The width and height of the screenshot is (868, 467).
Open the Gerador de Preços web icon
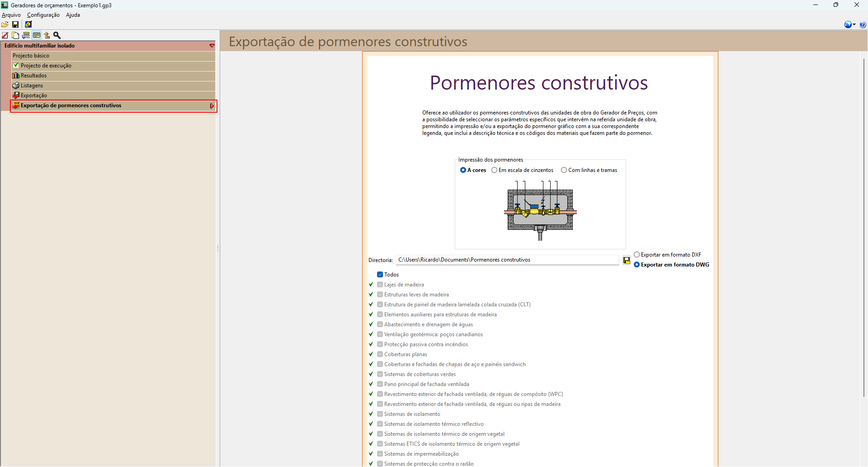(x=28, y=24)
